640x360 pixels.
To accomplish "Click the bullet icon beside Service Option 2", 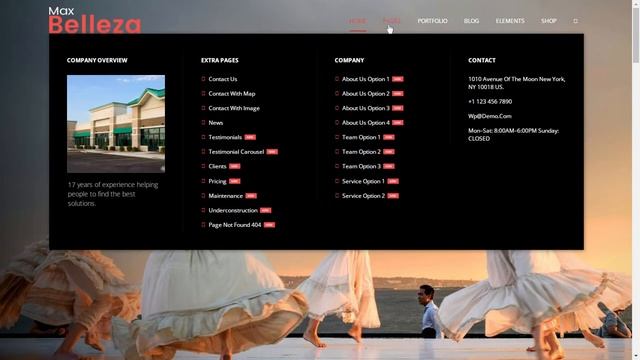I will (x=337, y=196).
